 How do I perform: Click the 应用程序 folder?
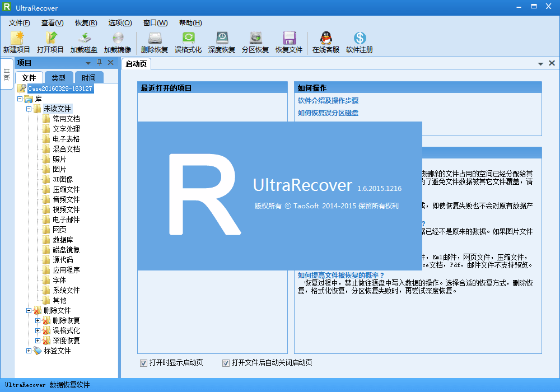pyautogui.click(x=66, y=269)
